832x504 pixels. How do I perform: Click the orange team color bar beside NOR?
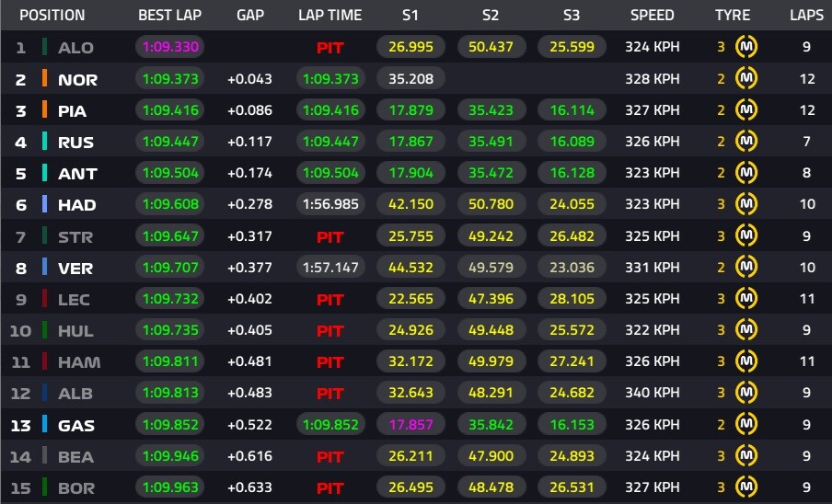click(x=44, y=79)
